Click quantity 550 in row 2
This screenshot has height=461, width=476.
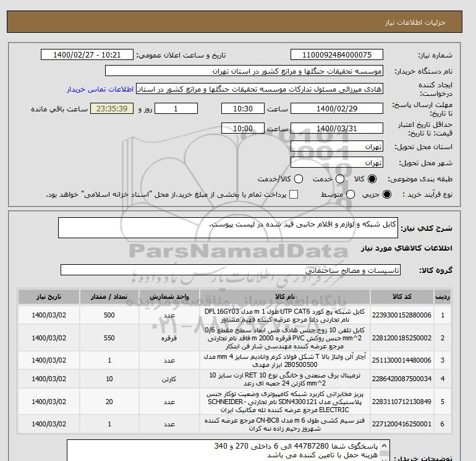[x=109, y=338]
